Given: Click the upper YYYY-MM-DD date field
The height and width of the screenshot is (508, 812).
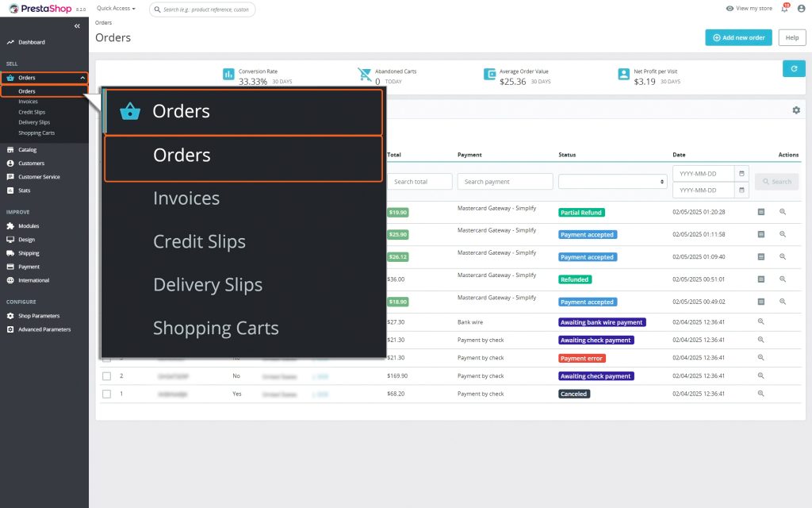Looking at the screenshot, I should pos(703,174).
